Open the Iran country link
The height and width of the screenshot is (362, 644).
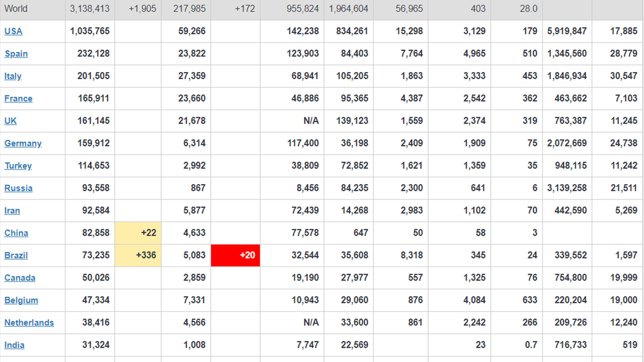[12, 211]
